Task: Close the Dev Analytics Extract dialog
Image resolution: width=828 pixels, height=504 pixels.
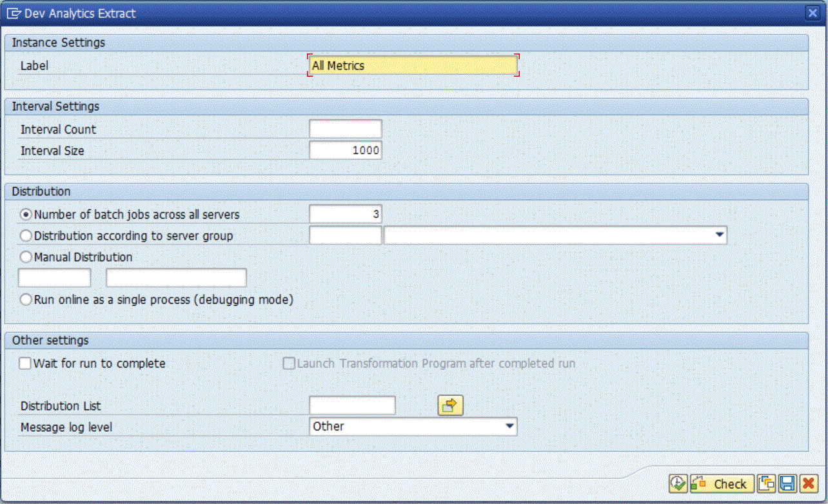Action: pos(812,13)
